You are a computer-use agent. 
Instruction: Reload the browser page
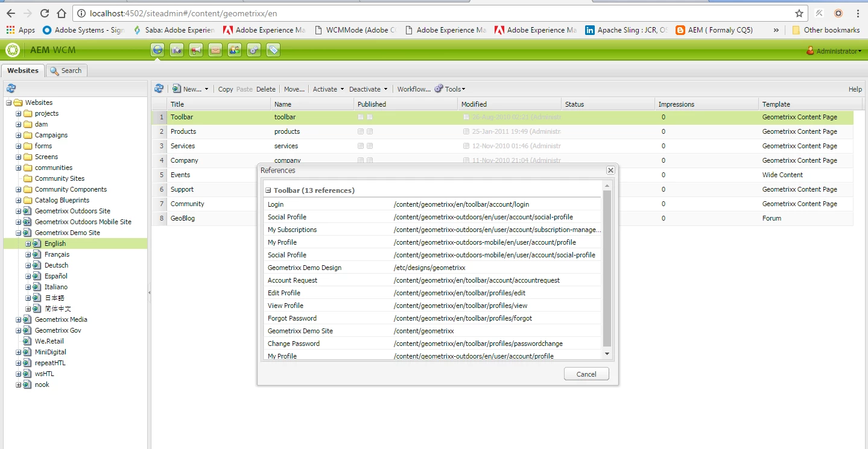(45, 13)
